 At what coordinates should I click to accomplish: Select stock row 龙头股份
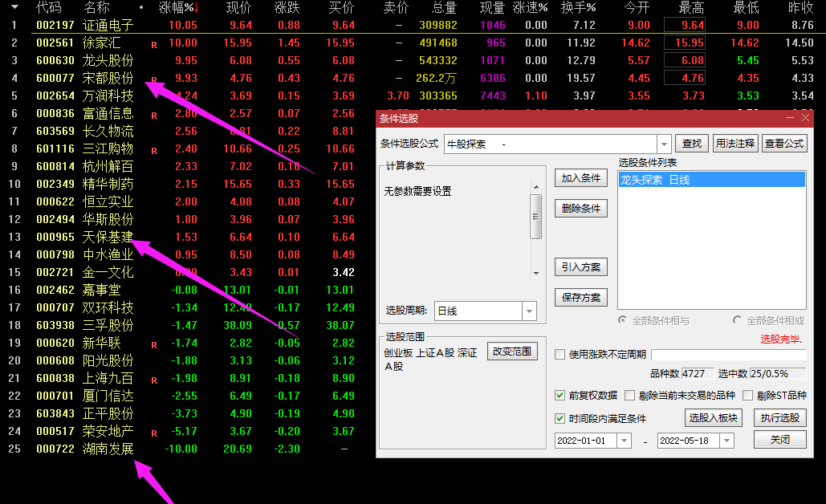[x=413, y=60]
